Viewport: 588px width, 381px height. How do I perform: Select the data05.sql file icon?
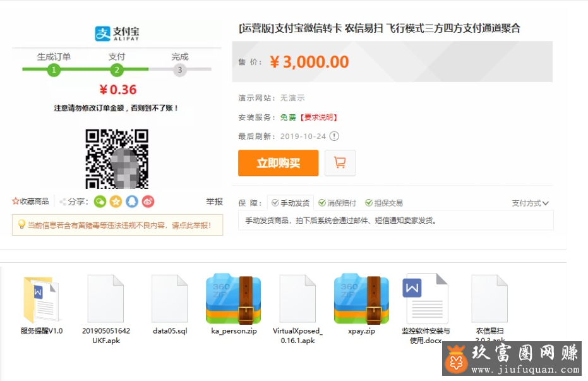(x=169, y=298)
